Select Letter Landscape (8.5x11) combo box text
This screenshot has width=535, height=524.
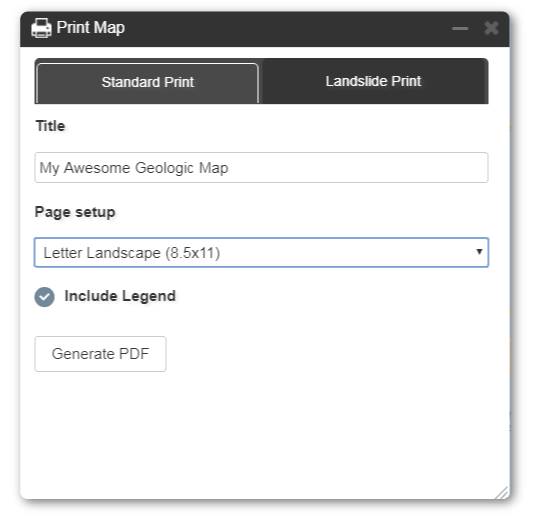coord(132,253)
